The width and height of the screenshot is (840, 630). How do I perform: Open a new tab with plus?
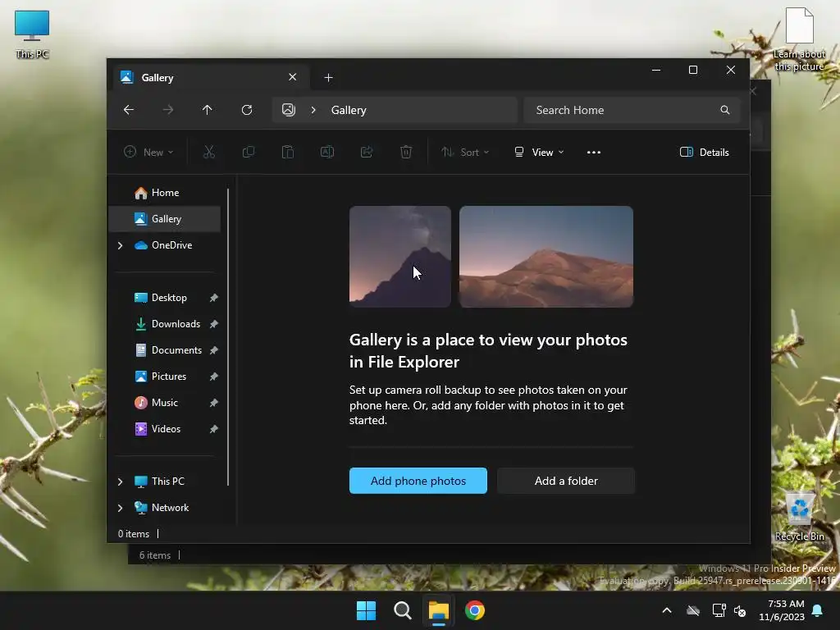click(328, 78)
